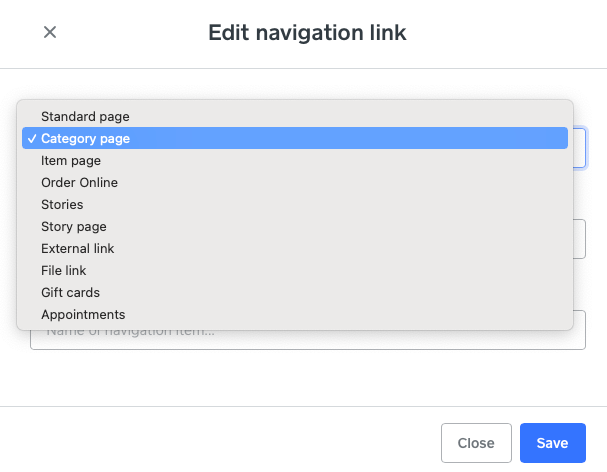
Task: Click empty header space right of the title
Action: tap(500, 33)
